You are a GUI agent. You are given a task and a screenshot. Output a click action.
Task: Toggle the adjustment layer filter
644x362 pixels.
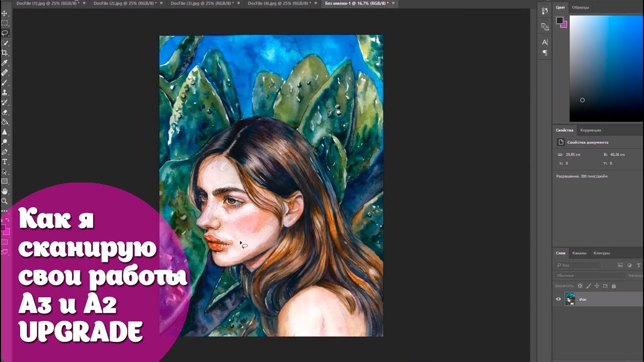click(x=628, y=265)
